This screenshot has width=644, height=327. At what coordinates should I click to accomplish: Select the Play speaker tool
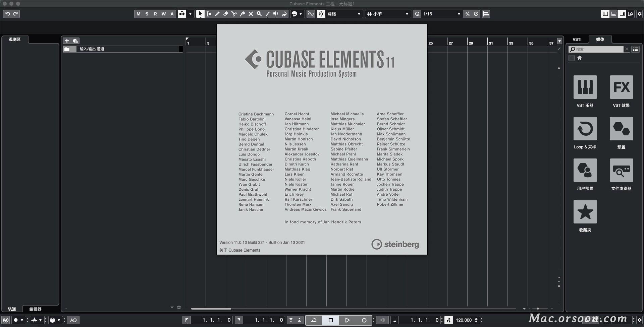pyautogui.click(x=276, y=14)
